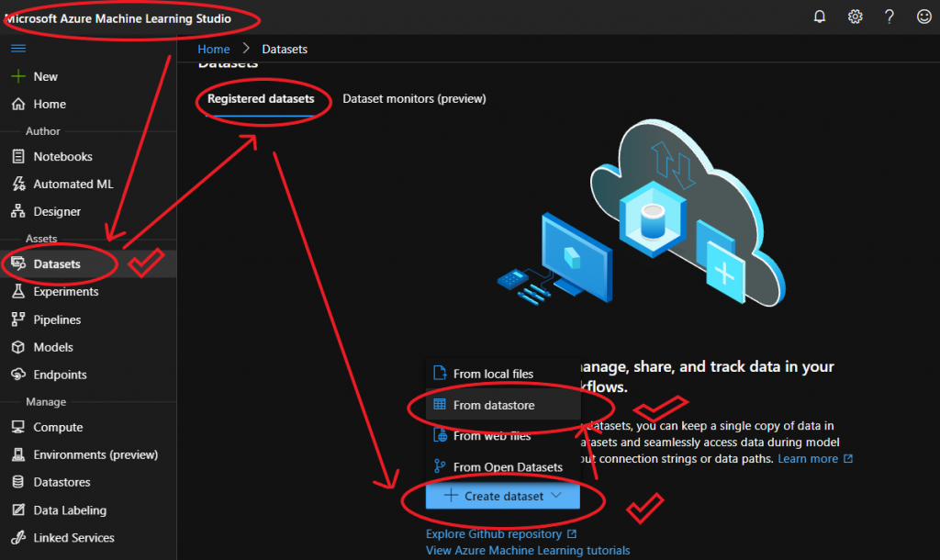Image resolution: width=940 pixels, height=560 pixels.
Task: Open notifications bell icon
Action: pyautogui.click(x=820, y=17)
